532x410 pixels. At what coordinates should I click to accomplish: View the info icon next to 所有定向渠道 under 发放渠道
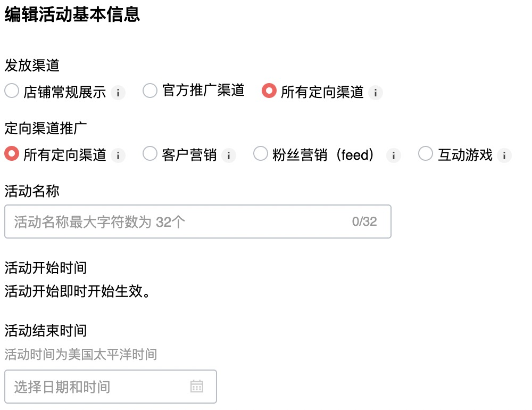click(376, 92)
